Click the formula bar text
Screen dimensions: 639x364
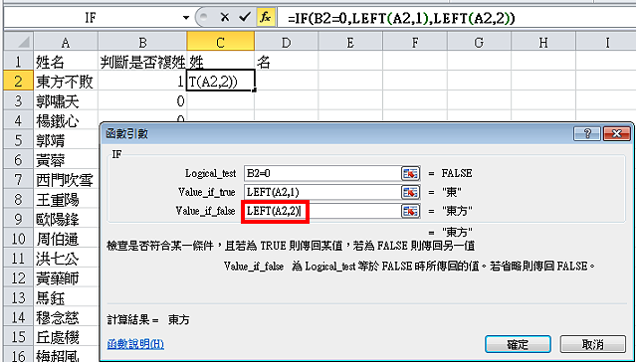(x=401, y=18)
